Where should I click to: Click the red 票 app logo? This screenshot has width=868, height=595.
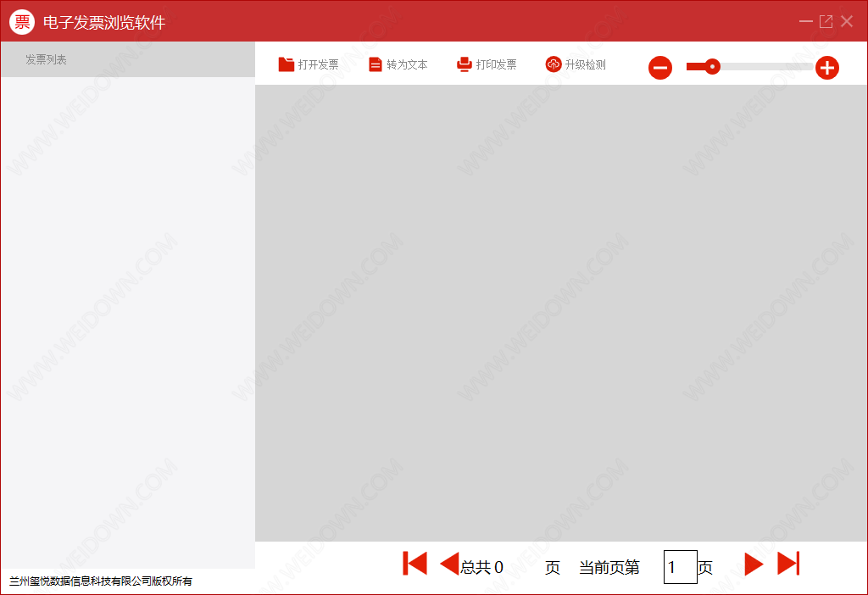tap(22, 22)
